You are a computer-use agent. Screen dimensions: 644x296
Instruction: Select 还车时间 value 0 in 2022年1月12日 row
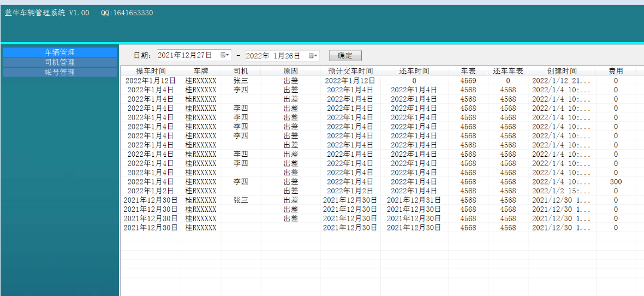pos(414,81)
